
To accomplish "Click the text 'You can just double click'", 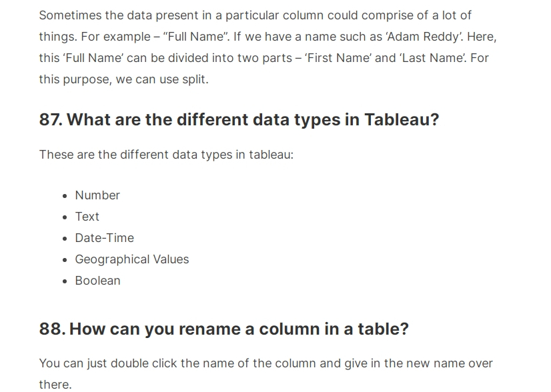I will click(x=108, y=363).
